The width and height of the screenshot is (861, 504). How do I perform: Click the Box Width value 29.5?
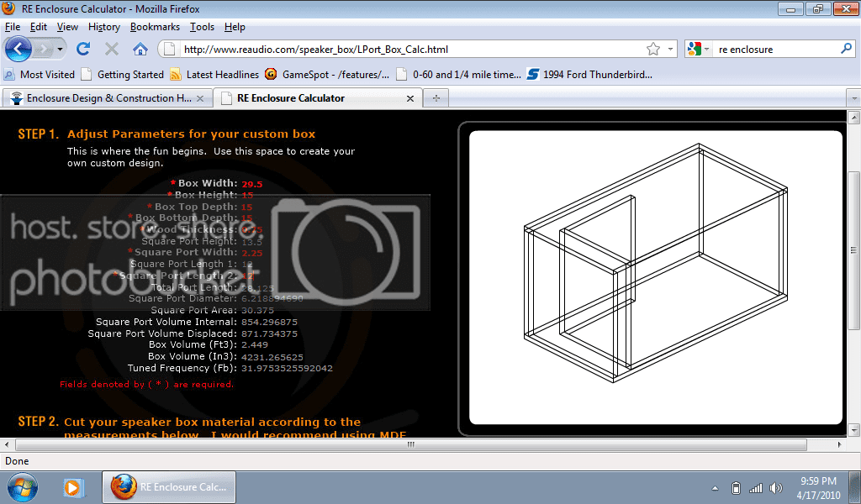point(252,184)
